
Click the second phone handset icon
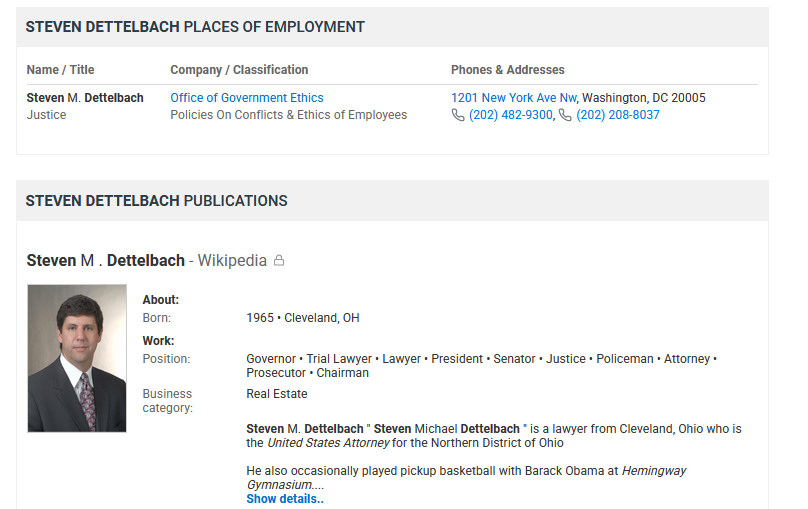(x=565, y=115)
